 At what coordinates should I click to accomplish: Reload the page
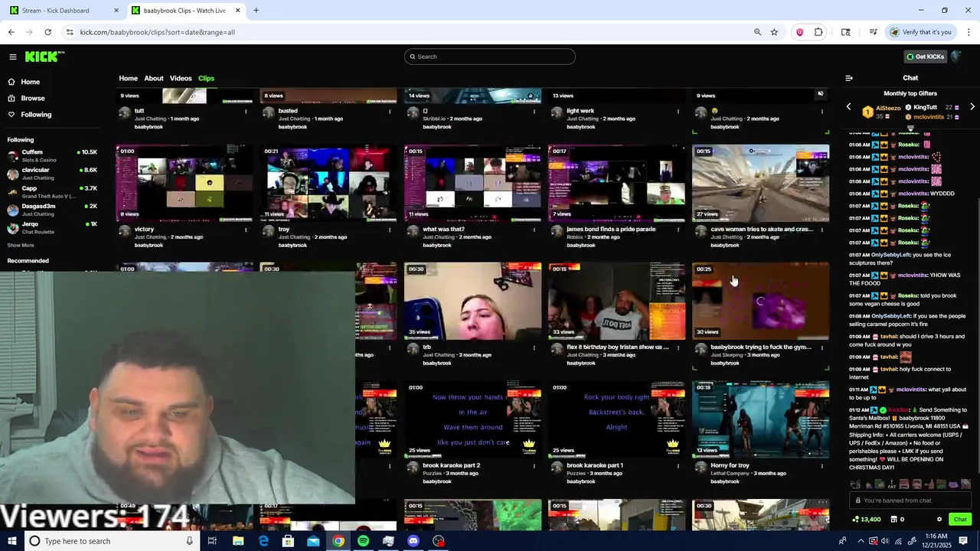click(47, 32)
